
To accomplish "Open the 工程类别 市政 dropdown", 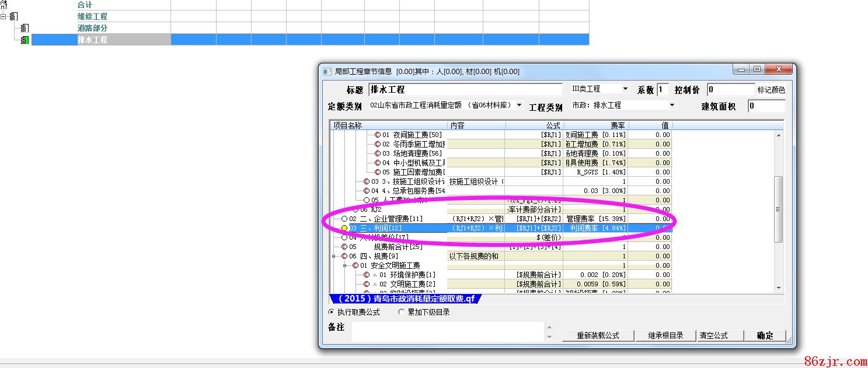I will click(x=672, y=106).
